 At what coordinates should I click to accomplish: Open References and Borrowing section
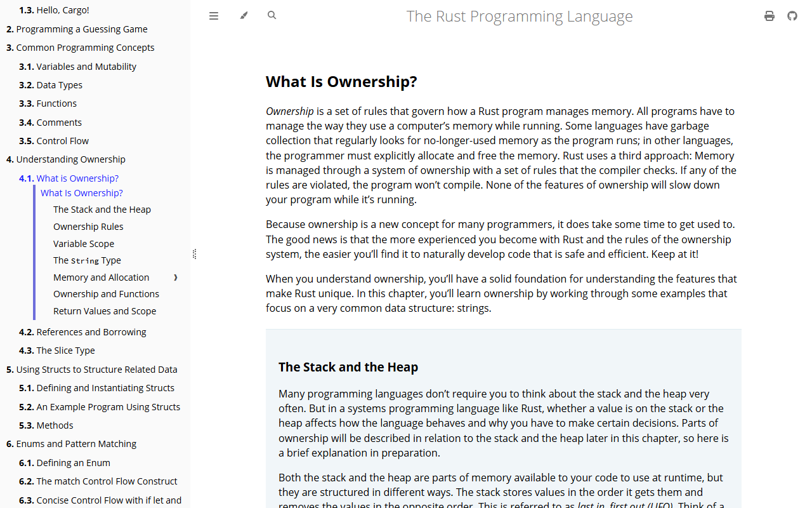[82, 332]
